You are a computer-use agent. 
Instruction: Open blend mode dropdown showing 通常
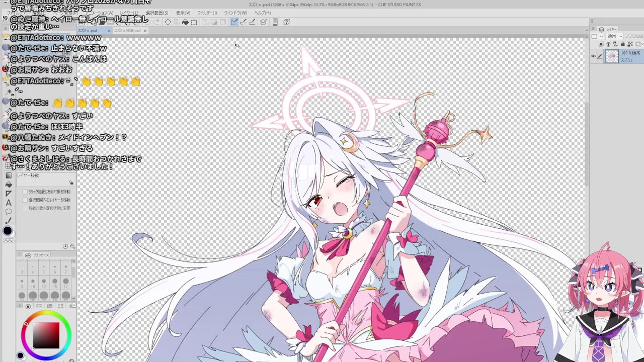coord(614,36)
